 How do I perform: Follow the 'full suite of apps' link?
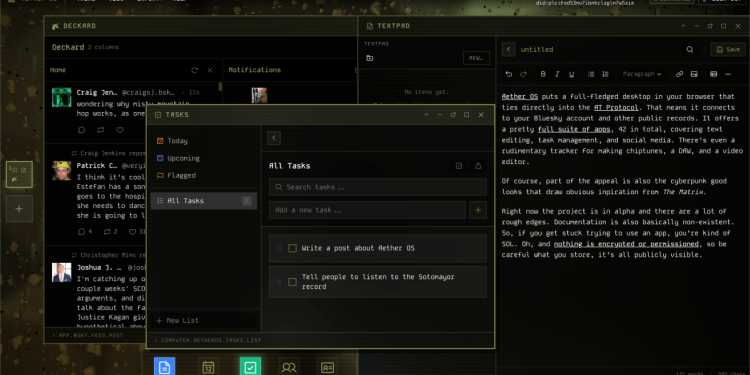[574, 129]
